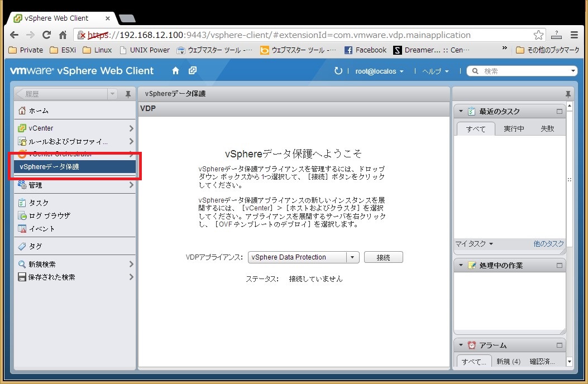Open the other bookmarks folder
588x384 pixels.
[547, 50]
